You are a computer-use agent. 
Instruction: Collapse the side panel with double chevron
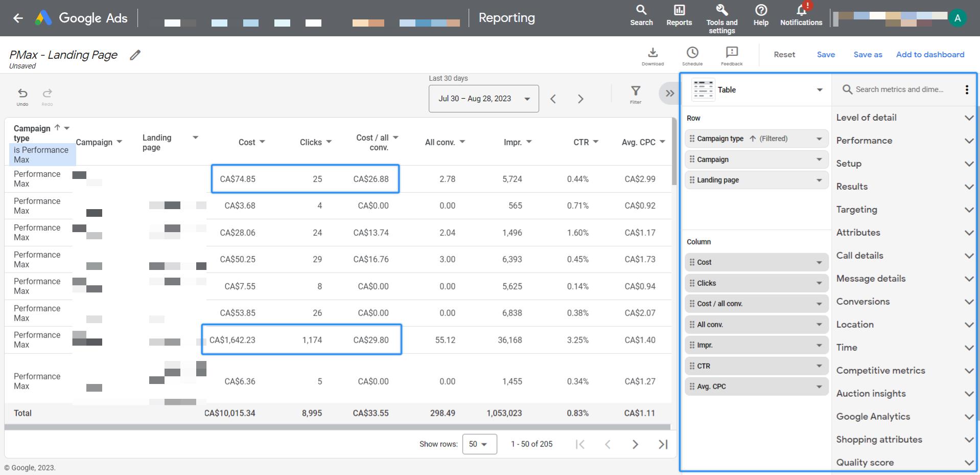[669, 93]
